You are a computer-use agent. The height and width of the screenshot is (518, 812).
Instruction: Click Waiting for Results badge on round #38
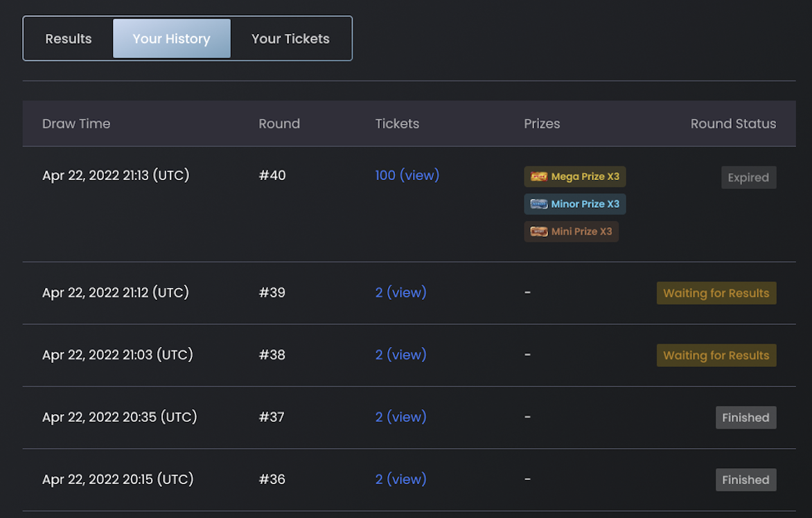[716, 355]
